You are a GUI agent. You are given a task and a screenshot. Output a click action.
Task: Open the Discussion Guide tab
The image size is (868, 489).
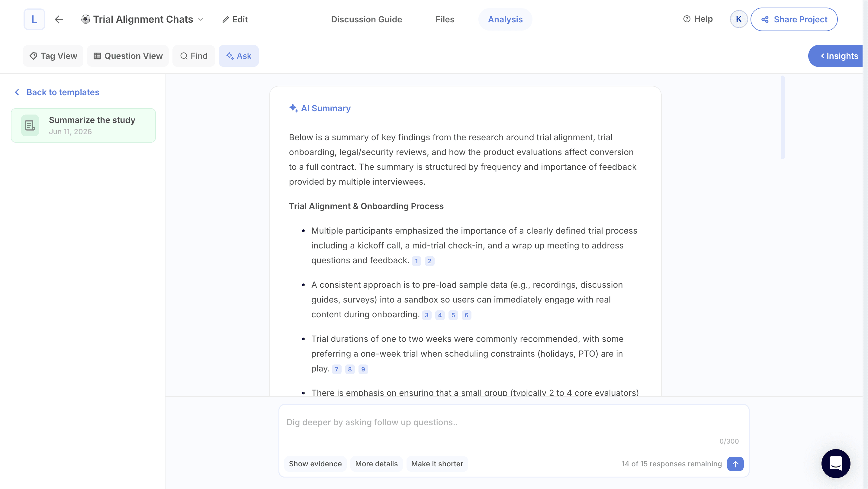point(366,19)
